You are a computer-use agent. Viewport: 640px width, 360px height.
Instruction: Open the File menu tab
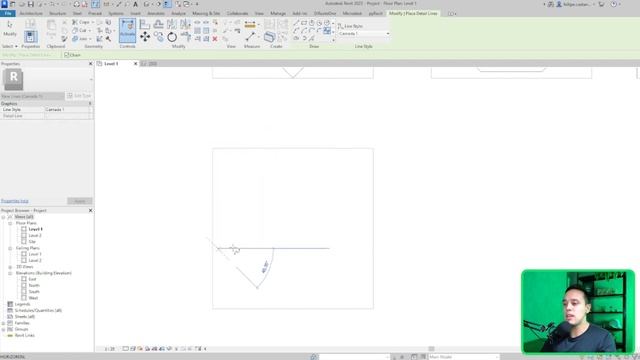(8, 13)
